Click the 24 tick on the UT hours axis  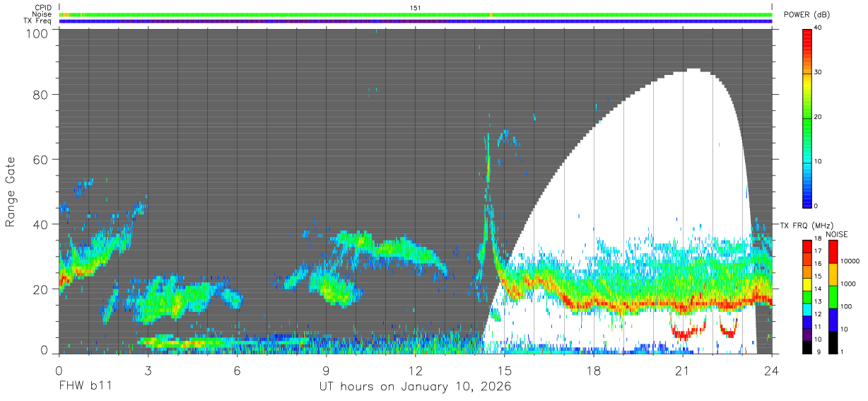click(x=772, y=371)
